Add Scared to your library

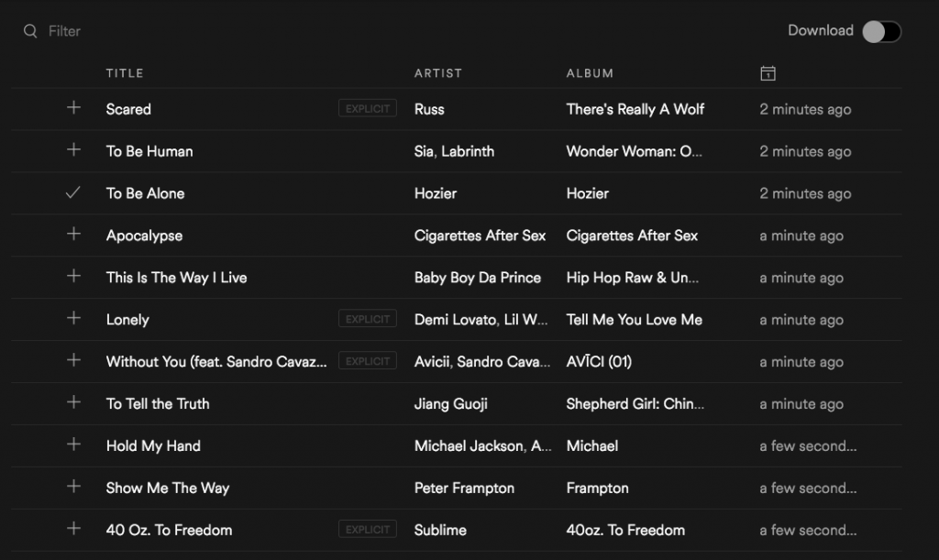(x=73, y=108)
